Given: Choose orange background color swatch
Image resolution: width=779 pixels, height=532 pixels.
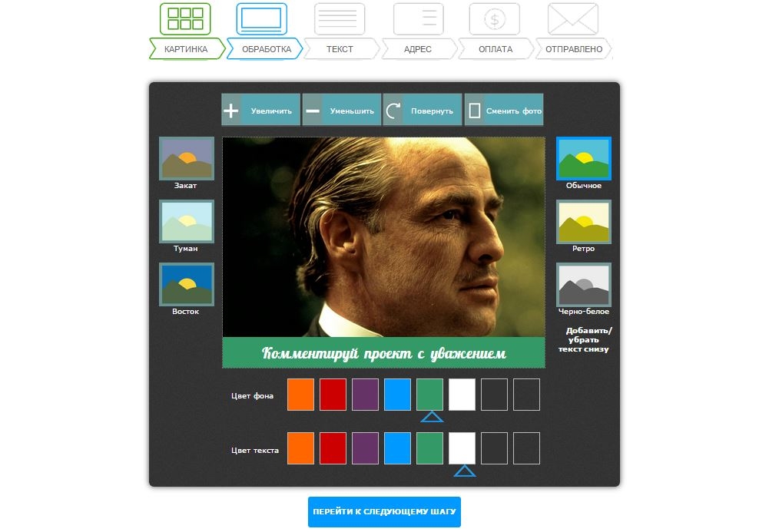Looking at the screenshot, I should tap(300, 395).
